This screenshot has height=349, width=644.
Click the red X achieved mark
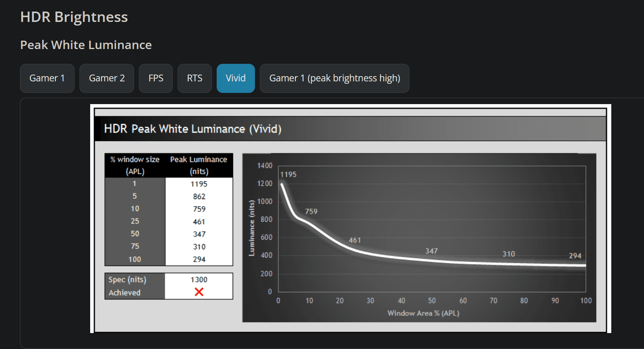point(199,292)
